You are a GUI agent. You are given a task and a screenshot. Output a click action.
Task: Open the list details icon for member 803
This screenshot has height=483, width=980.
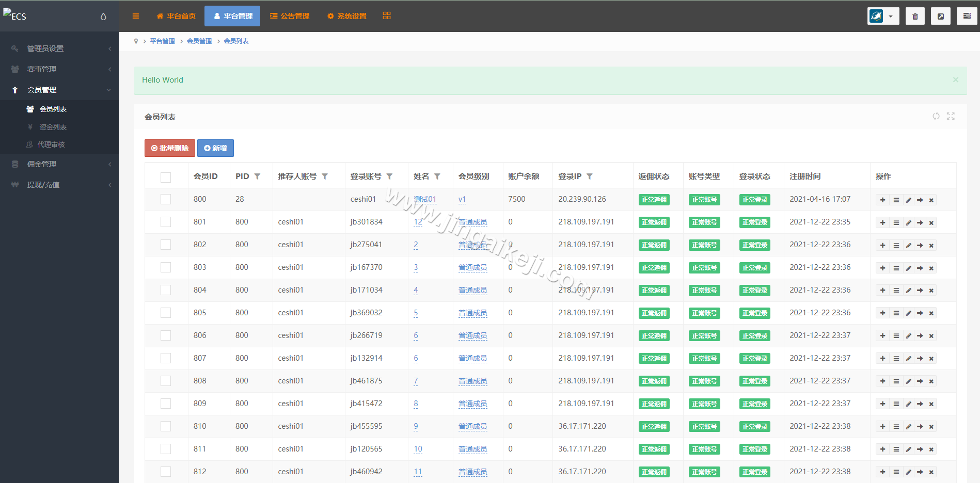(x=896, y=268)
